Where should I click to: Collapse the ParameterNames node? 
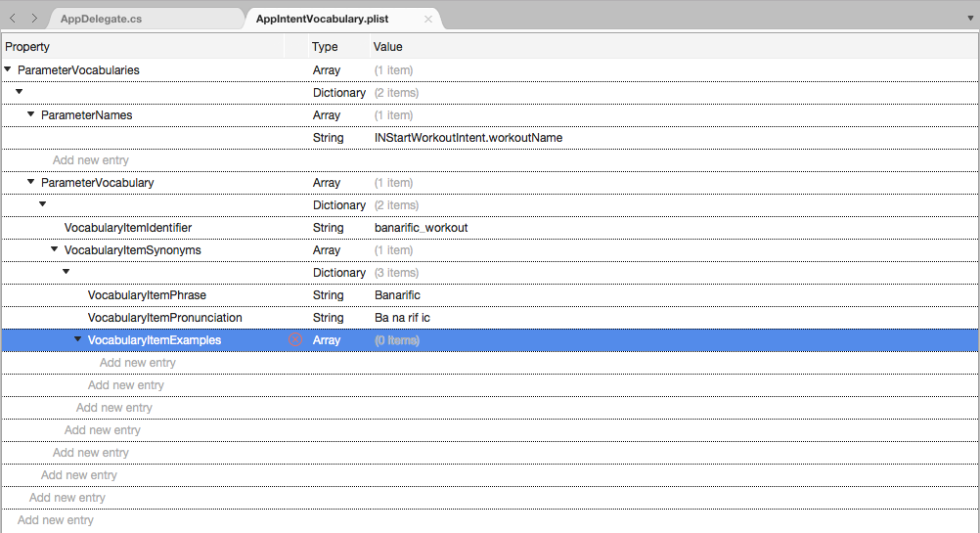(x=30, y=114)
